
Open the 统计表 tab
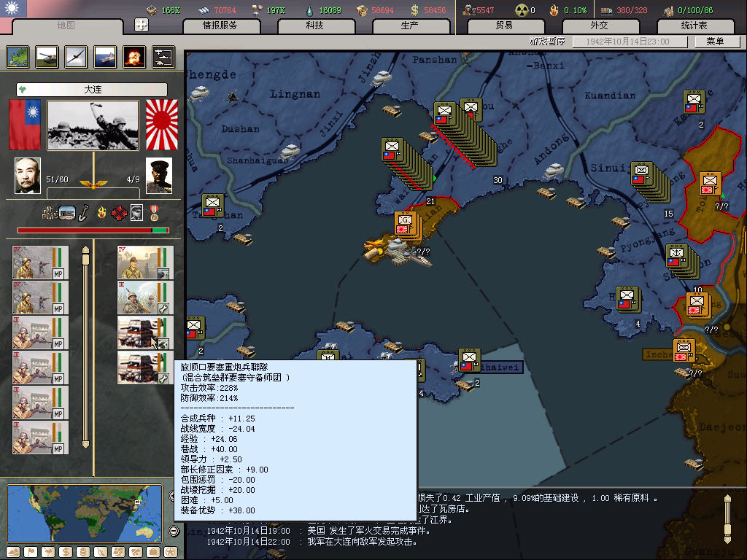[694, 26]
